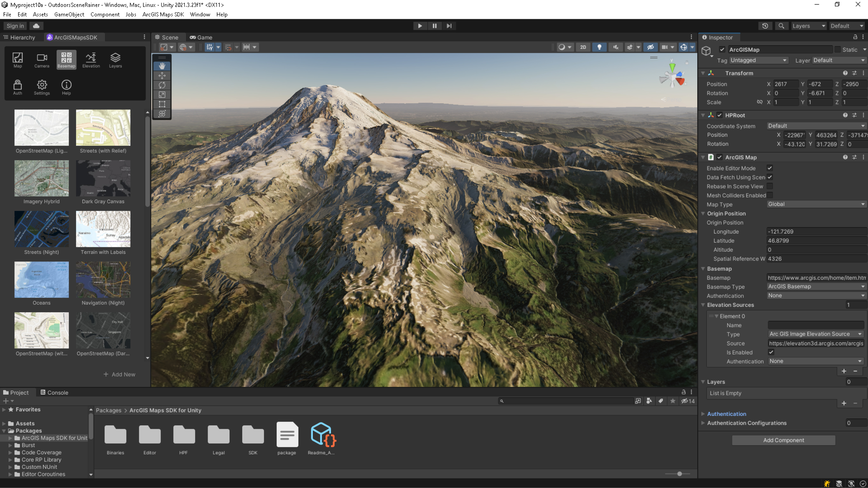This screenshot has height=488, width=868.
Task: Collapse the Origin Position section
Action: [703, 213]
